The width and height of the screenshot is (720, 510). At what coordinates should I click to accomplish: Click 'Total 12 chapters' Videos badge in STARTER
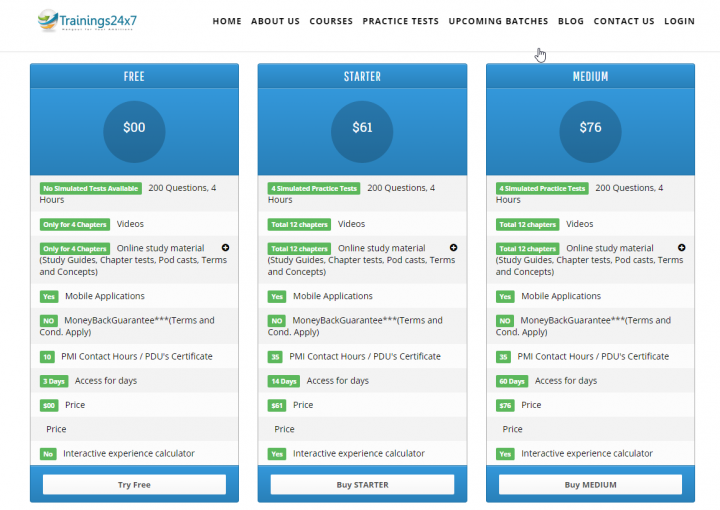(x=299, y=224)
